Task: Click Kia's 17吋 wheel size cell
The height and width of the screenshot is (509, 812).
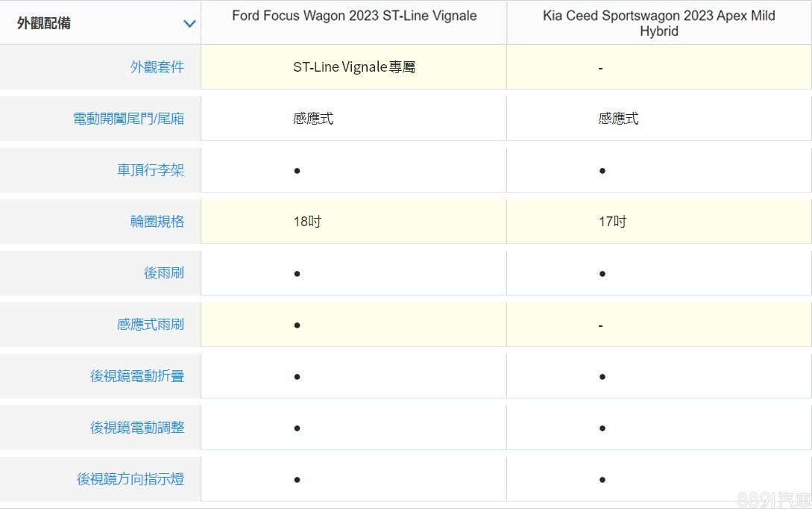Action: coord(612,222)
